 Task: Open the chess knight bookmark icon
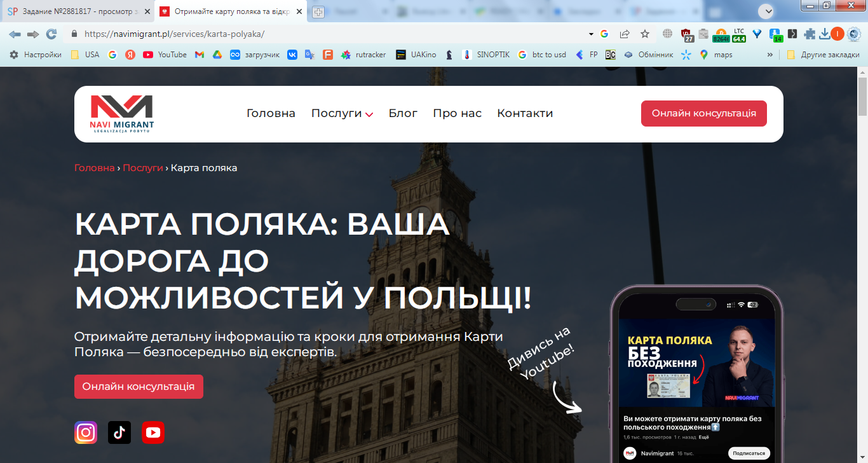click(449, 55)
